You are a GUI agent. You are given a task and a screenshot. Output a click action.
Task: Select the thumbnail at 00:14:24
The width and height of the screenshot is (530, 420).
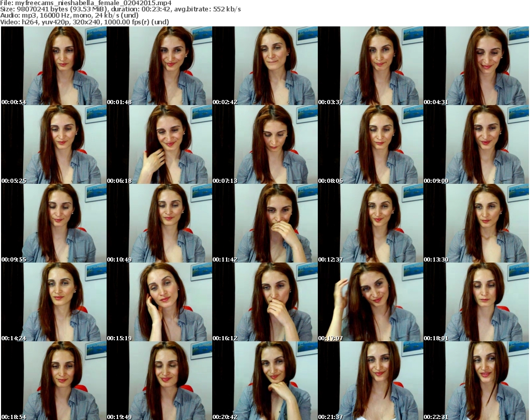pos(54,302)
